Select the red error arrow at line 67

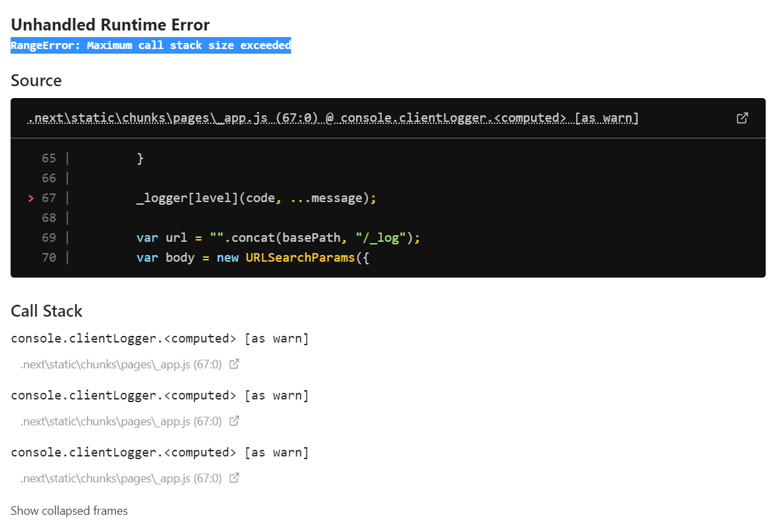click(x=30, y=197)
